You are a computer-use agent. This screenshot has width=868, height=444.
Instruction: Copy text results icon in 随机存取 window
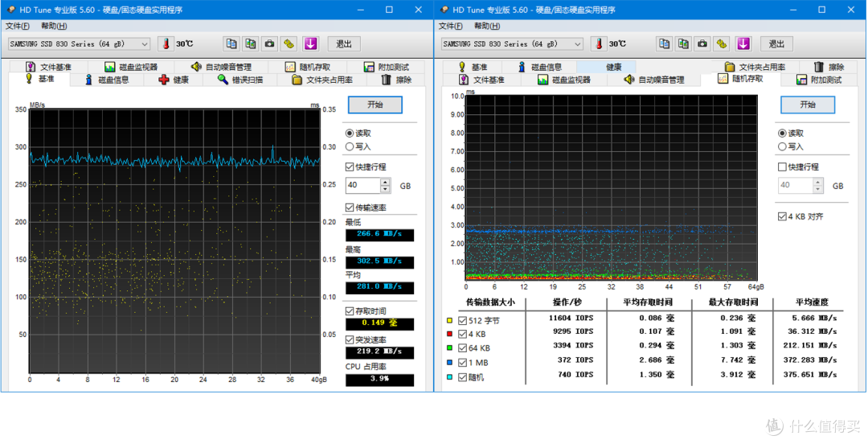tap(665, 43)
